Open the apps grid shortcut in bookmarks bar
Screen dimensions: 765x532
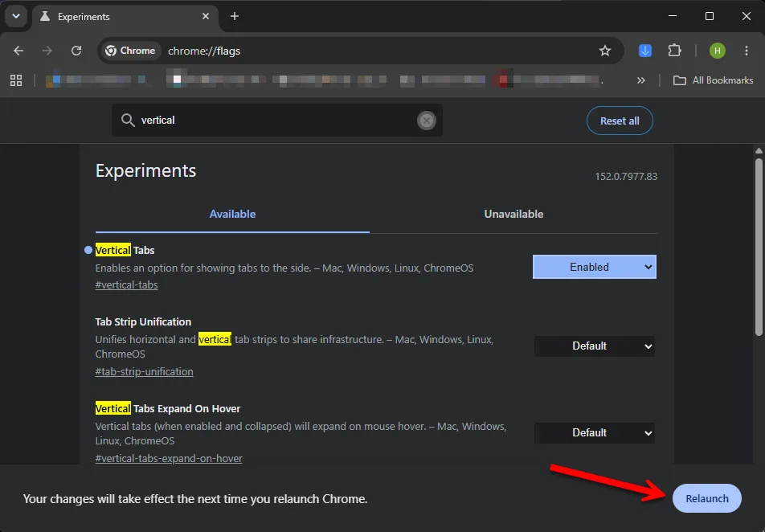16,80
